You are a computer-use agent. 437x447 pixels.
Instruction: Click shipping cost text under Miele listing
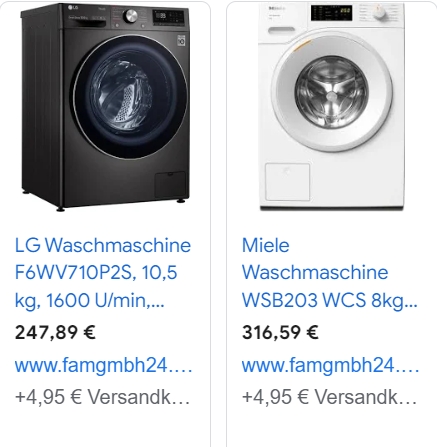tap(329, 397)
